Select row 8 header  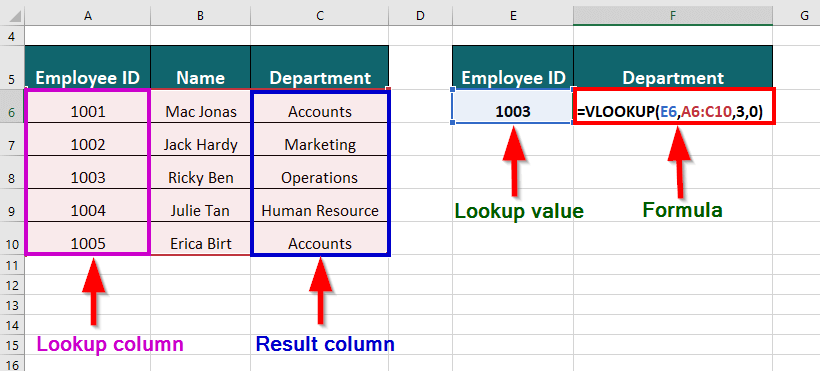[x=12, y=172]
